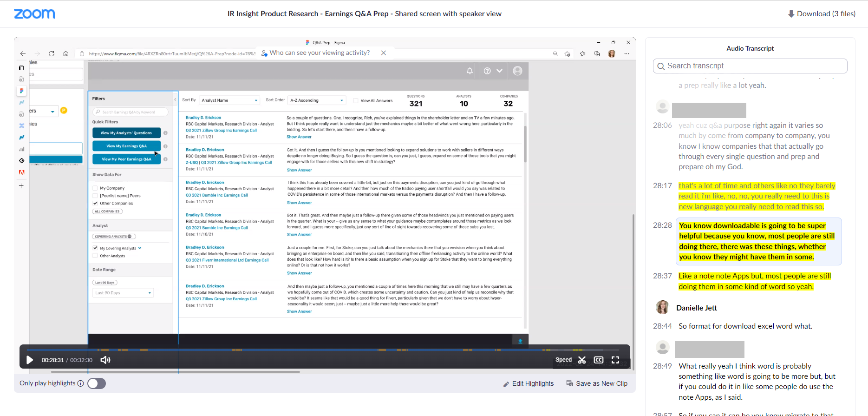Check the Other Analysts checkbox
Screen dimensions: 868x416
(95, 256)
